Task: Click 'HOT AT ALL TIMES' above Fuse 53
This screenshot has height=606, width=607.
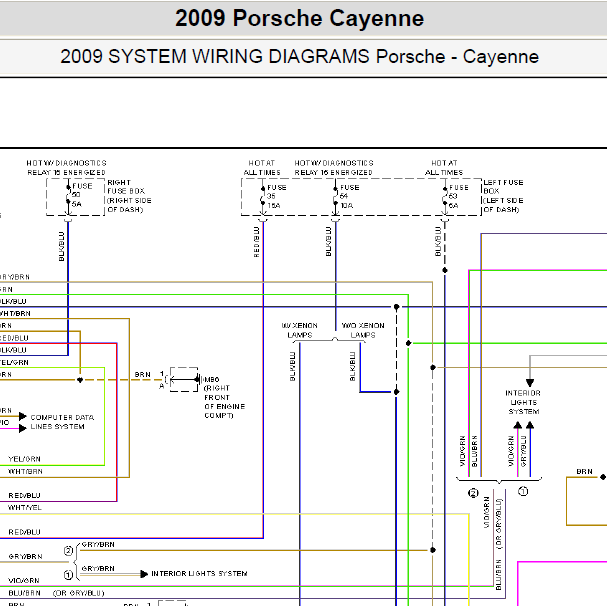Action: (x=444, y=168)
